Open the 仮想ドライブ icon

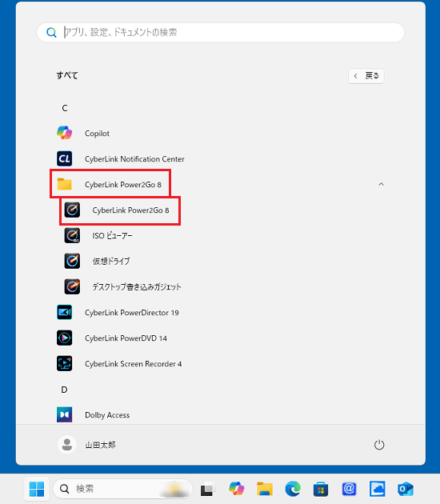(x=72, y=261)
